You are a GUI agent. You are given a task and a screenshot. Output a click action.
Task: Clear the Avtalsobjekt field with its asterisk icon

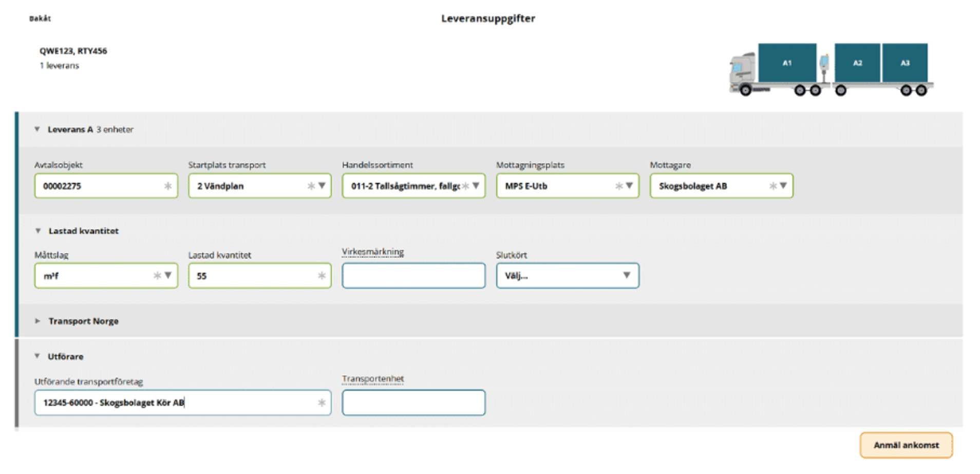click(x=168, y=186)
